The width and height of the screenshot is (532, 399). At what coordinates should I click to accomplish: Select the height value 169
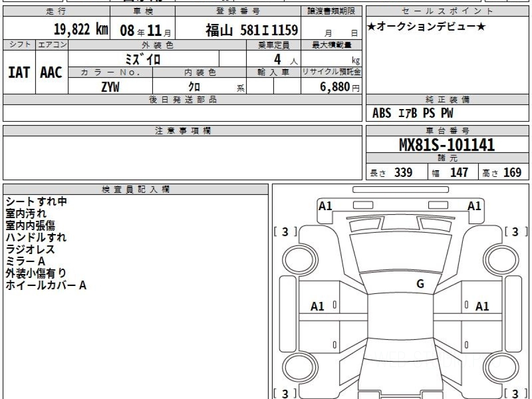pos(512,172)
